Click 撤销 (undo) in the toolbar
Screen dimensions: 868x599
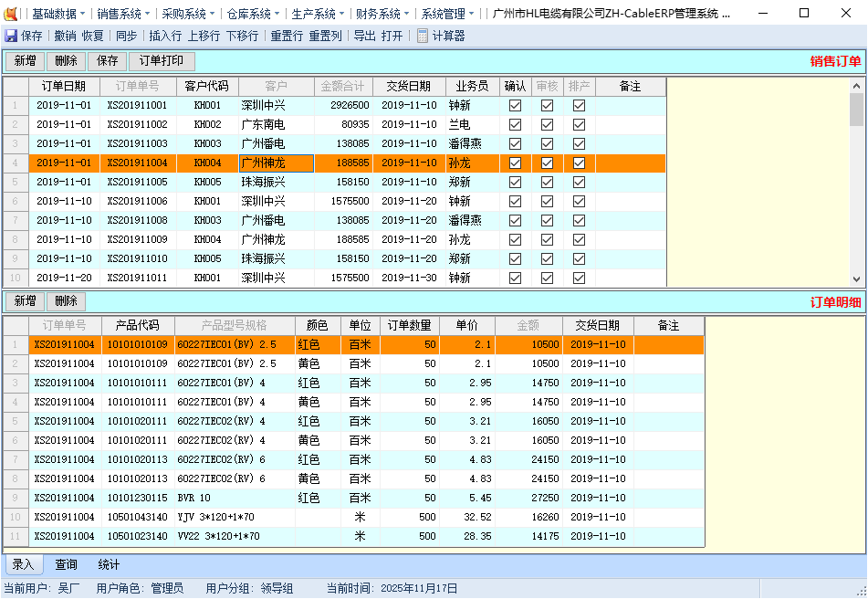click(x=65, y=36)
